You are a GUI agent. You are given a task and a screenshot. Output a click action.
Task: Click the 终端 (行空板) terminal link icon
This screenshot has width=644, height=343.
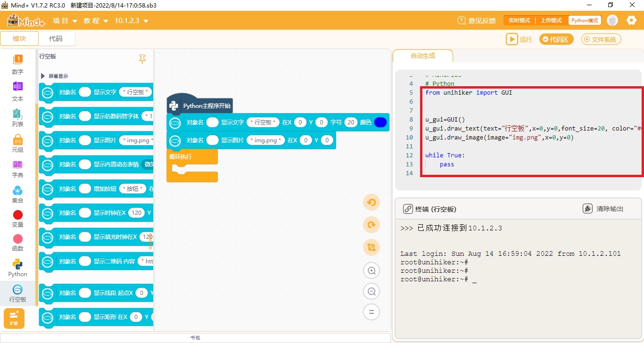point(408,209)
